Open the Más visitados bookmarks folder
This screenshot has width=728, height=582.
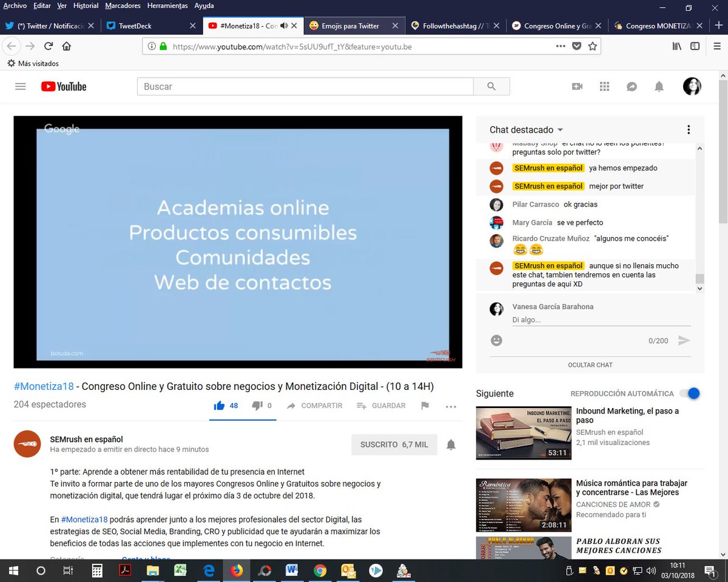[x=33, y=63]
